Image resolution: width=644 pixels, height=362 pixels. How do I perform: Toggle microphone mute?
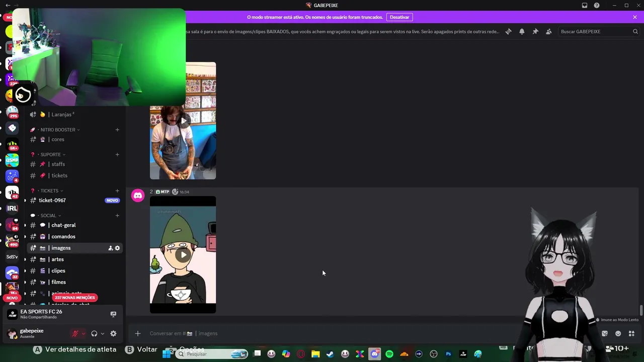point(75,333)
